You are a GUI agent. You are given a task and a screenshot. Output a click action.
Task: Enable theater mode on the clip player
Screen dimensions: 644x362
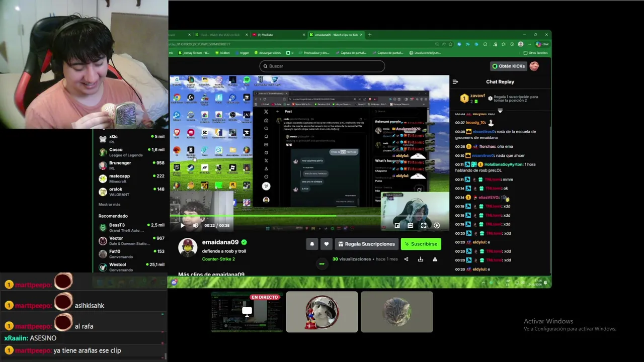[410, 226]
